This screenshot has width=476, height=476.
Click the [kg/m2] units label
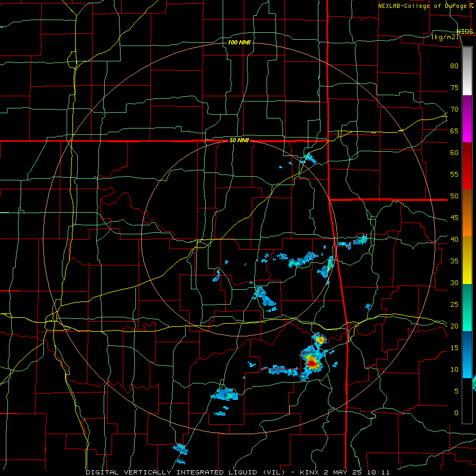point(445,37)
